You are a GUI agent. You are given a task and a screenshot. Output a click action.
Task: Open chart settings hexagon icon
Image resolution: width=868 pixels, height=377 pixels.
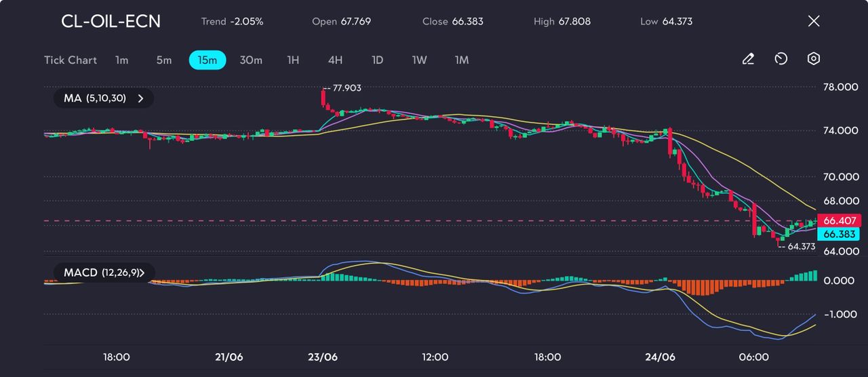point(814,59)
